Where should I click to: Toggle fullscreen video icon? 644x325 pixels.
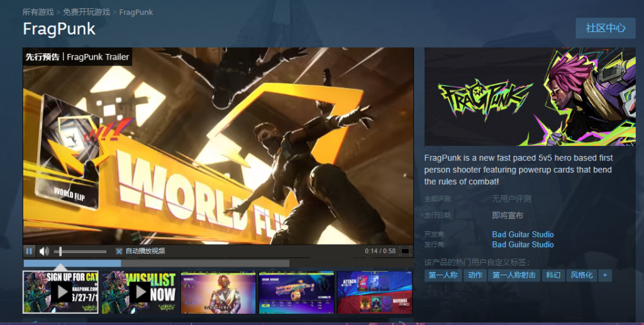pos(406,251)
